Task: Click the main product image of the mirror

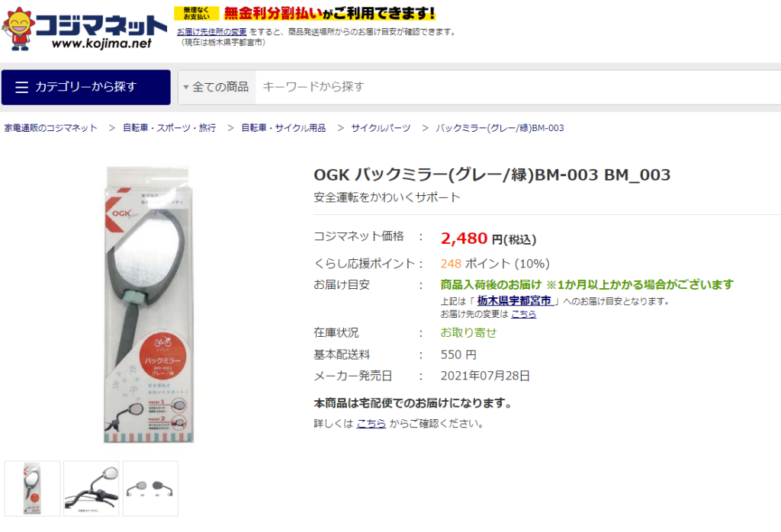Action: (x=149, y=305)
